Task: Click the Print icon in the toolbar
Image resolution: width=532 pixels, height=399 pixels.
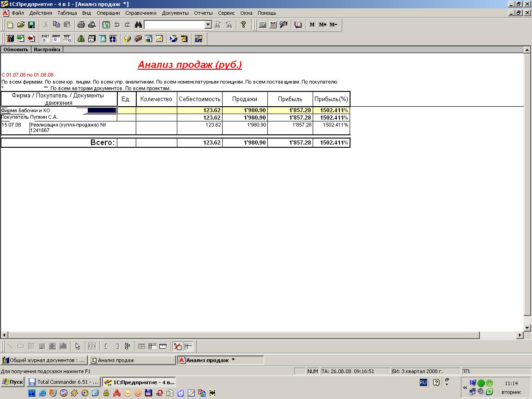Action: click(81, 25)
